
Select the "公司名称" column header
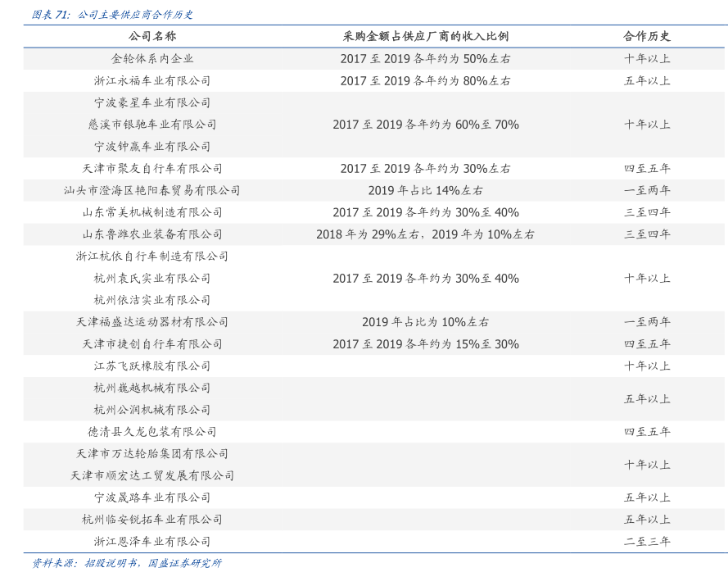point(152,37)
